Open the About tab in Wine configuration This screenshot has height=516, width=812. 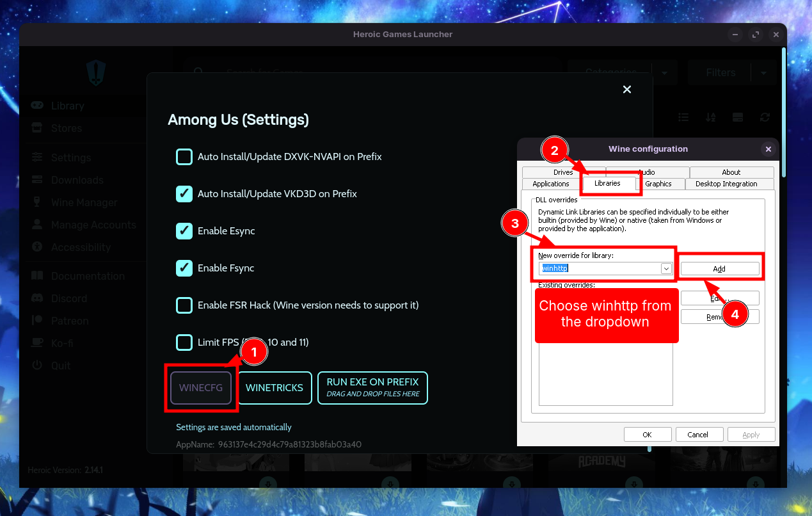731,172
